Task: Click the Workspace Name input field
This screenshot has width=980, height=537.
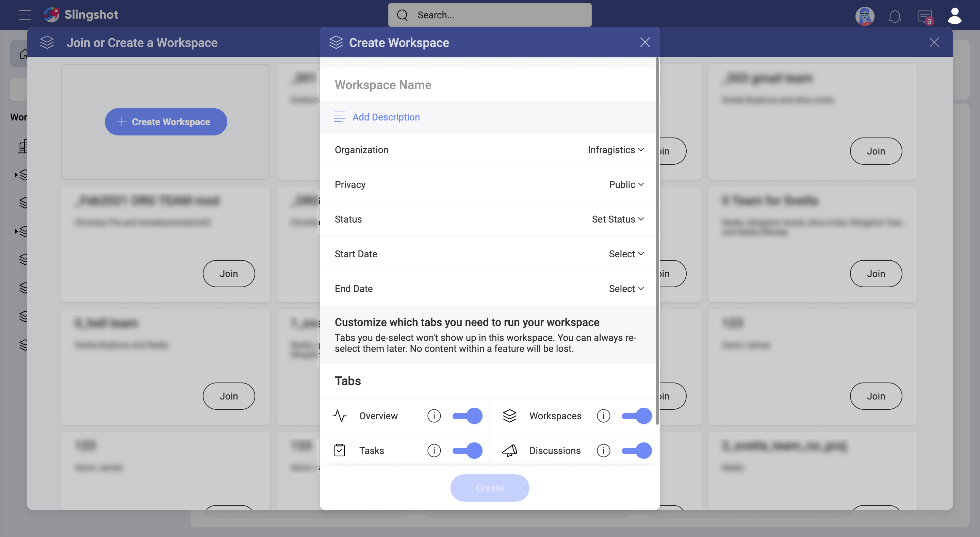Action: click(x=490, y=85)
